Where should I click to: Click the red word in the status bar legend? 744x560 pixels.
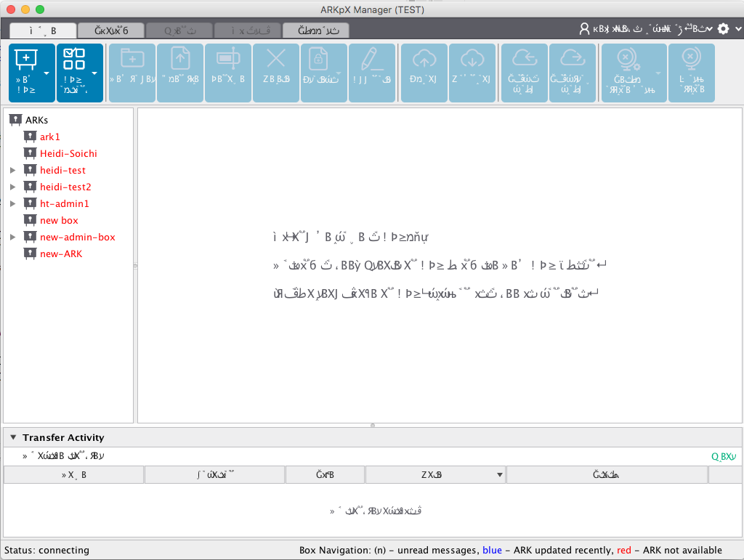(x=624, y=550)
